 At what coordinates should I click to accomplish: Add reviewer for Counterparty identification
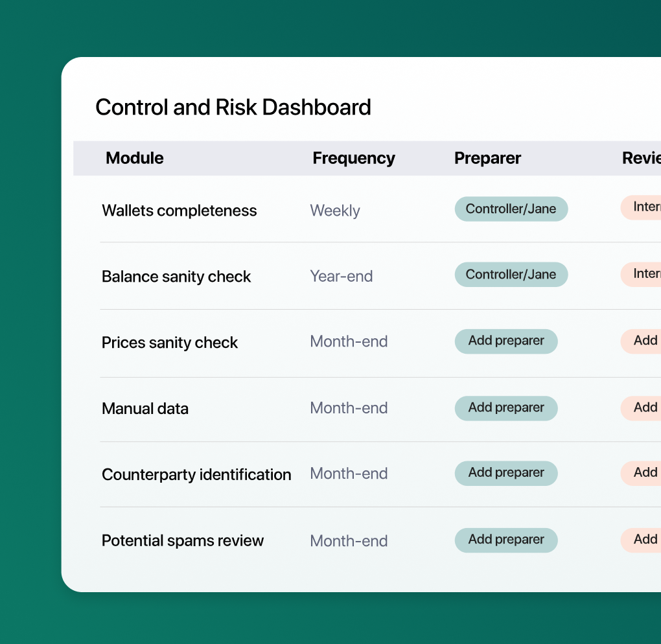click(x=641, y=473)
